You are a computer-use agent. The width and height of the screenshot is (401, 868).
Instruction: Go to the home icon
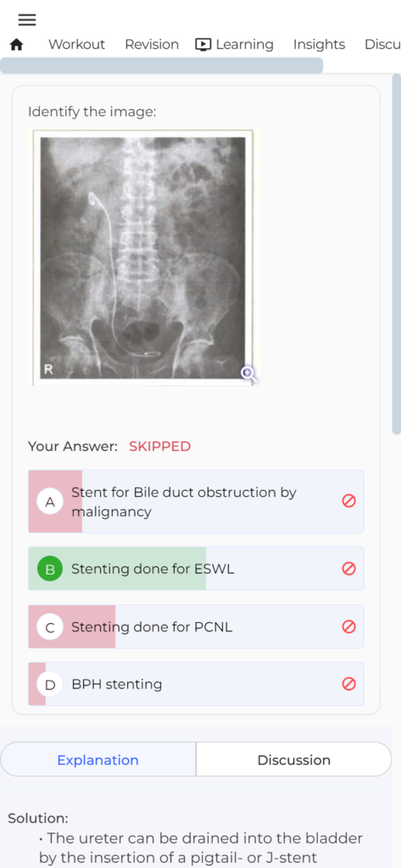17,45
